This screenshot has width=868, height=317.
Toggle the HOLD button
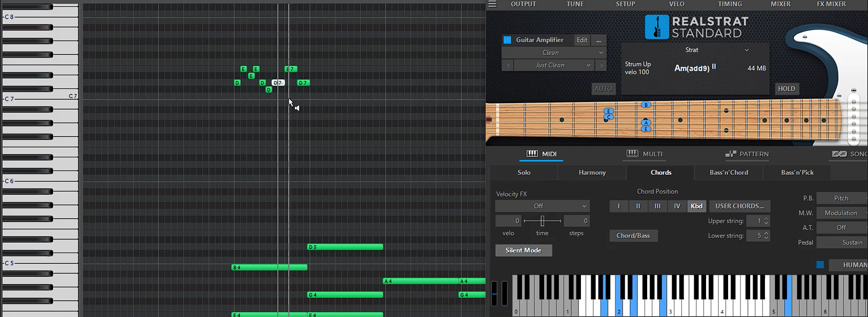click(x=786, y=89)
